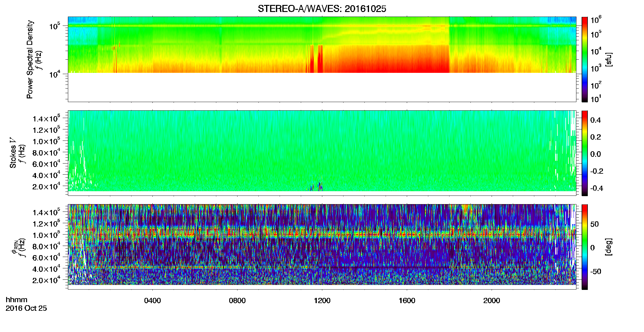Click the 0.4 tick on Stokes color bar
This screenshot has width=644, height=332.
tap(595, 120)
